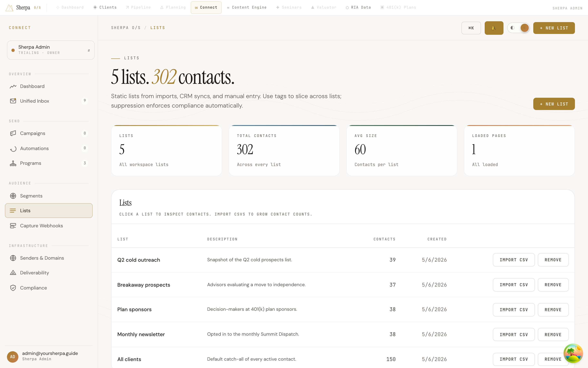Open the Valuator top nav tab
Viewport: 588px width, 368px height.
coord(324,7)
